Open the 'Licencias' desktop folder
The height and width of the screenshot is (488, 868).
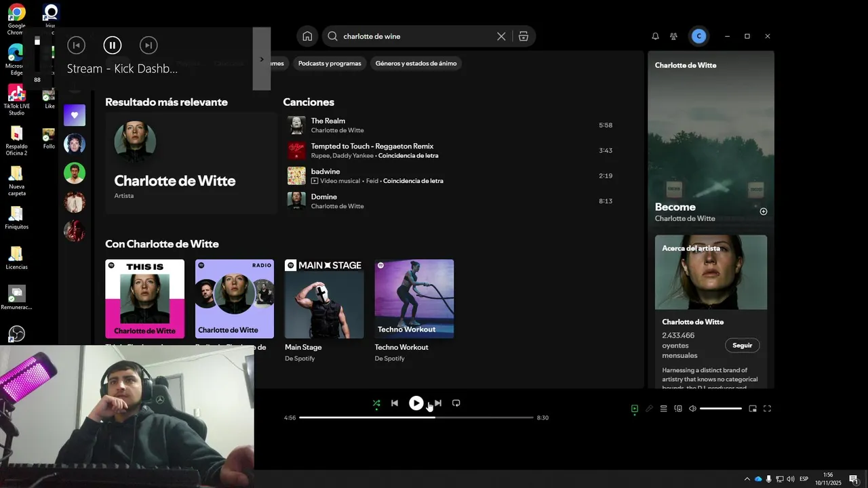17,258
